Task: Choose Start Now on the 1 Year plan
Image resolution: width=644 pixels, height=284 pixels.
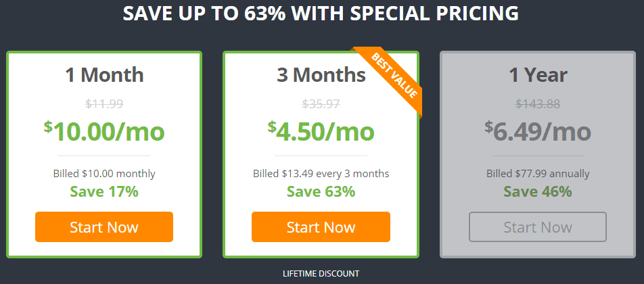Action: pos(538,227)
